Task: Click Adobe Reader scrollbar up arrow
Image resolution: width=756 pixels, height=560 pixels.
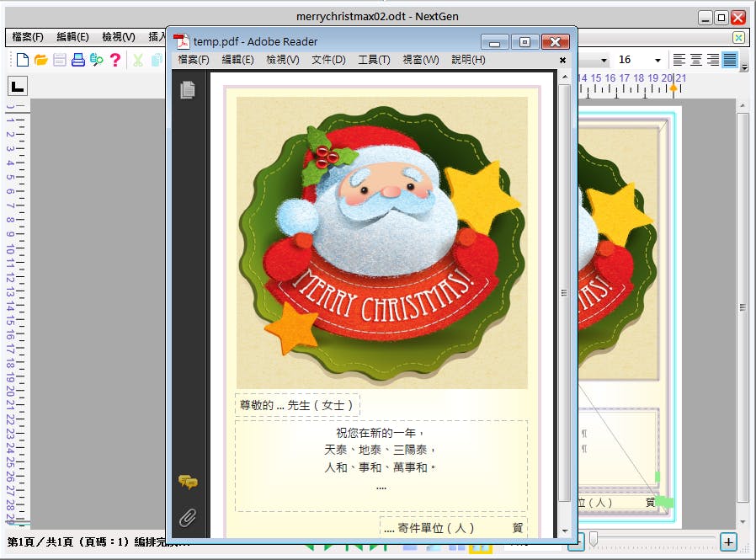Action: pos(565,77)
